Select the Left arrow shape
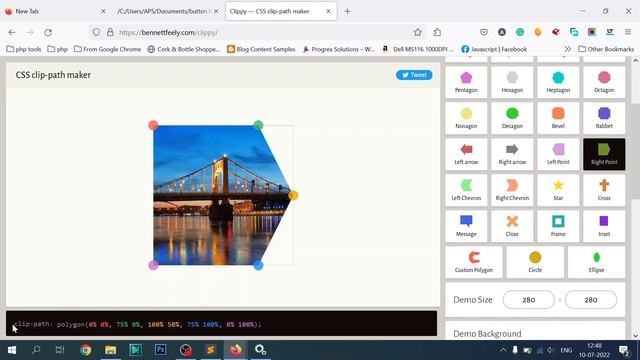This screenshot has height=360, width=640. click(x=466, y=154)
